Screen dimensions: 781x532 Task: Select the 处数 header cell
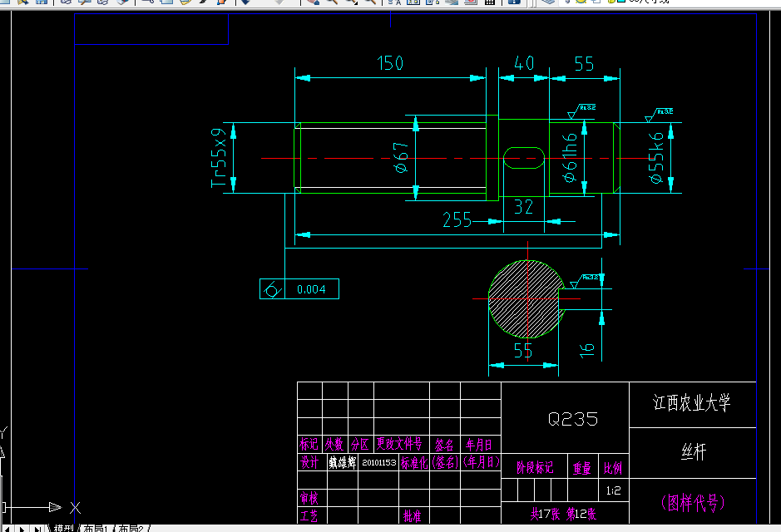pyautogui.click(x=334, y=444)
